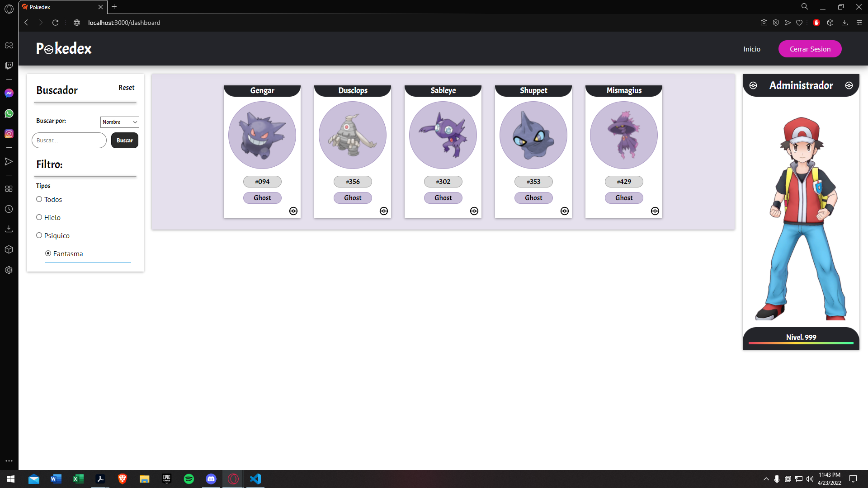Screen dimensions: 868x488
Task: Click the trainer character image
Action: click(801, 218)
